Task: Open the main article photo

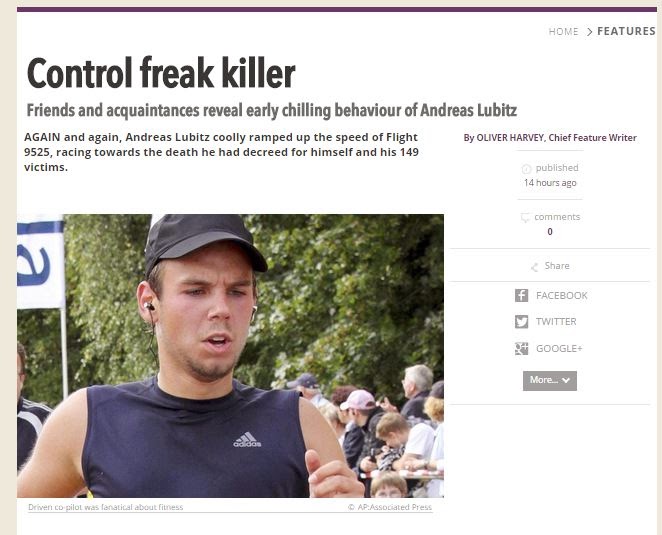Action: [x=230, y=356]
